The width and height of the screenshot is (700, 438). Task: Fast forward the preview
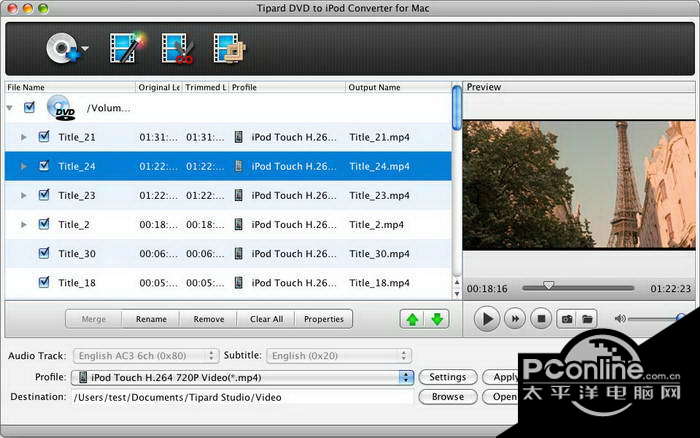[515, 319]
